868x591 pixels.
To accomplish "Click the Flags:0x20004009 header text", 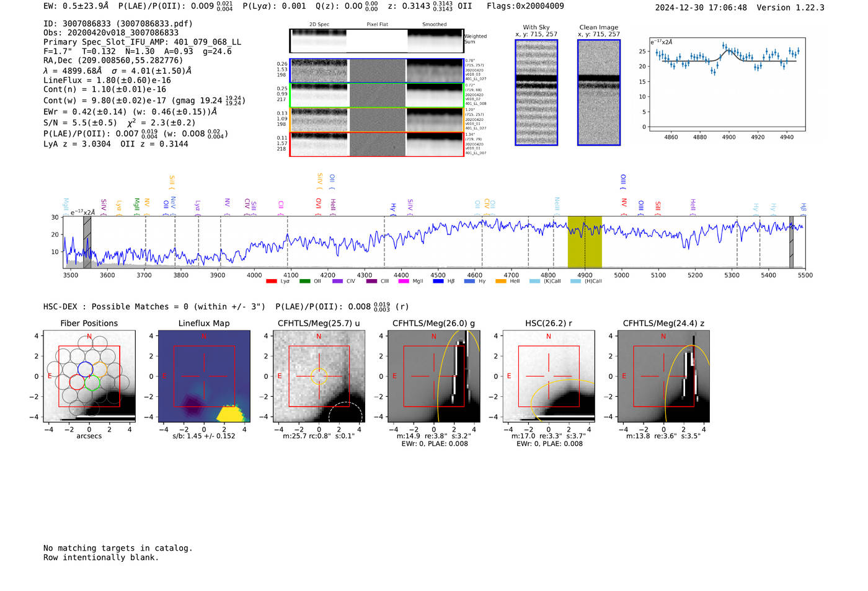I will coord(525,6).
